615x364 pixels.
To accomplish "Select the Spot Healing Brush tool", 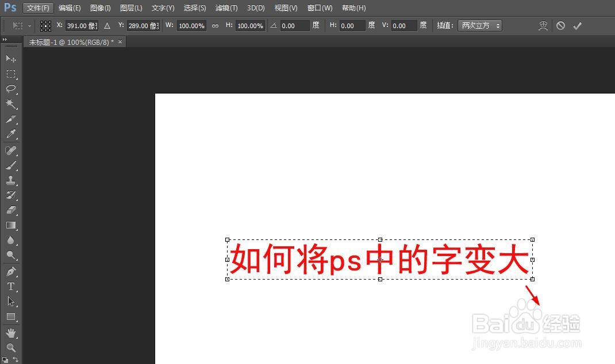I will (x=10, y=150).
